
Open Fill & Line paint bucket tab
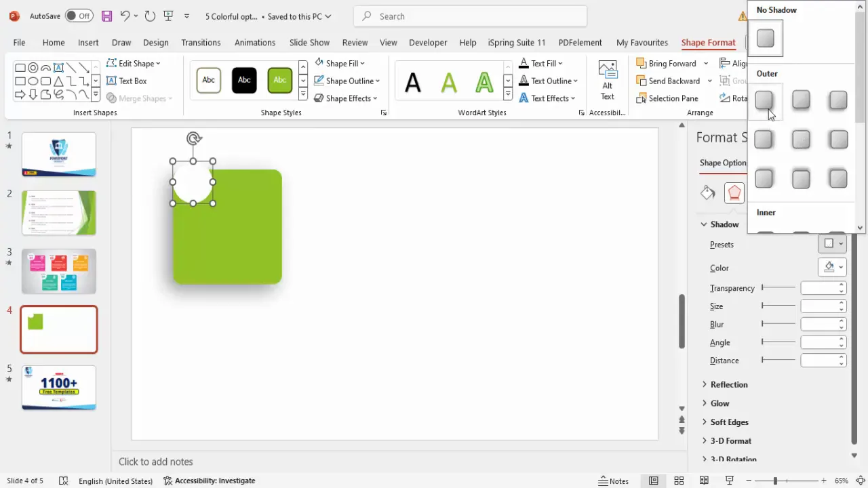(708, 193)
